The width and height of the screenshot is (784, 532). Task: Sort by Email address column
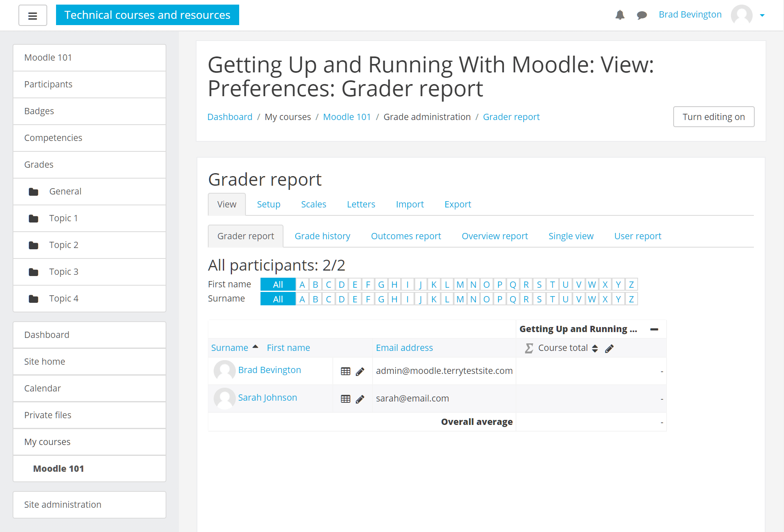point(404,348)
